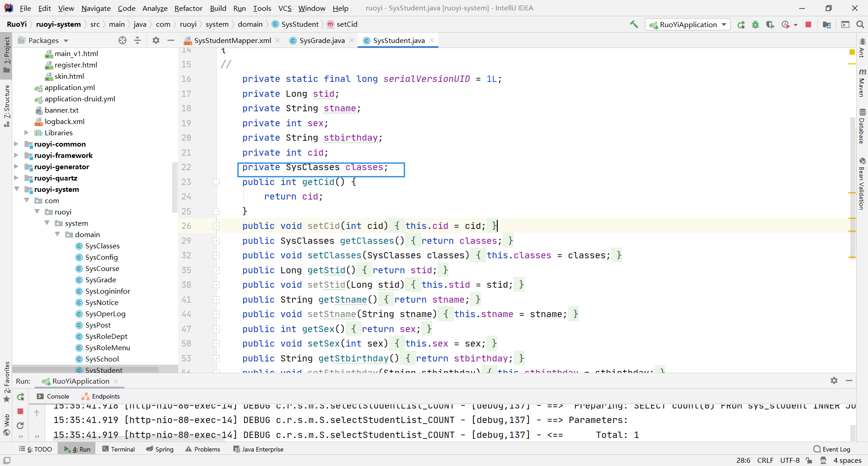Open the Refactor menu
868x466 pixels.
coord(188,8)
